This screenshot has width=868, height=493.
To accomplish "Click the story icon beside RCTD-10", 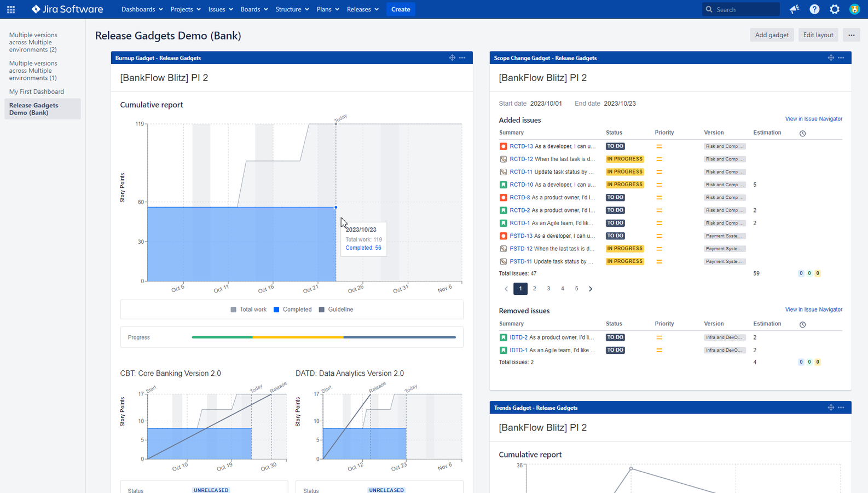I will [503, 185].
